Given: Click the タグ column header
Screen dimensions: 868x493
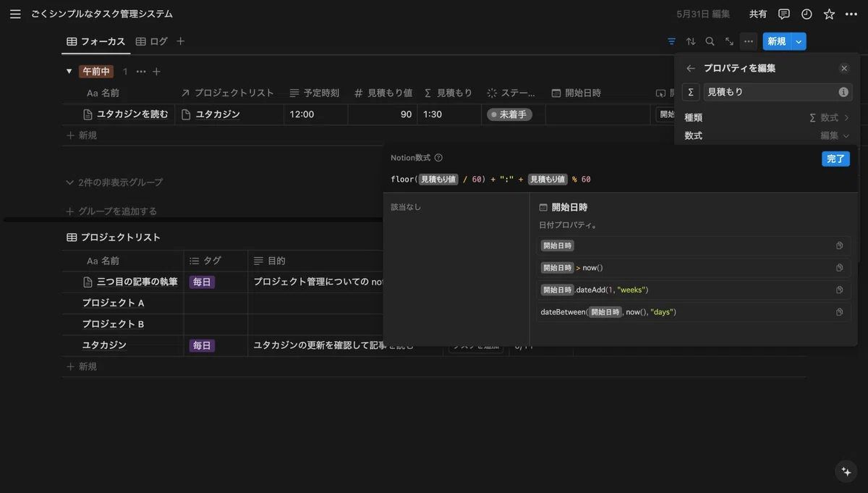Looking at the screenshot, I should pos(205,261).
